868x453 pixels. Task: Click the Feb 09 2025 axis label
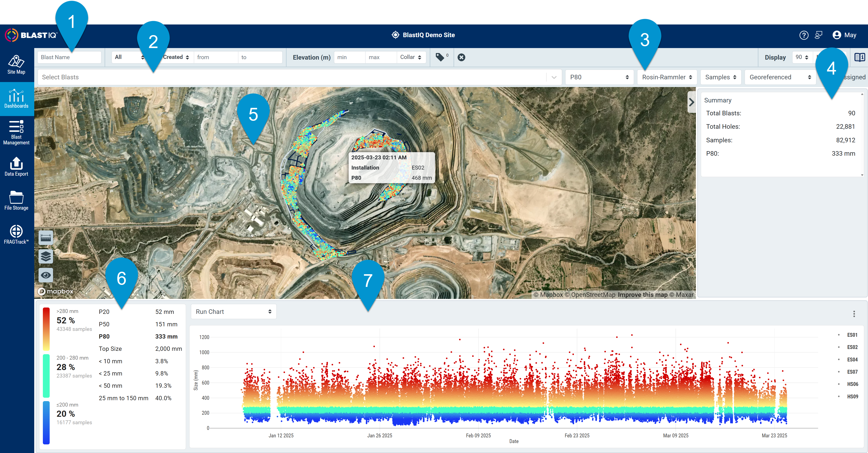pyautogui.click(x=478, y=436)
